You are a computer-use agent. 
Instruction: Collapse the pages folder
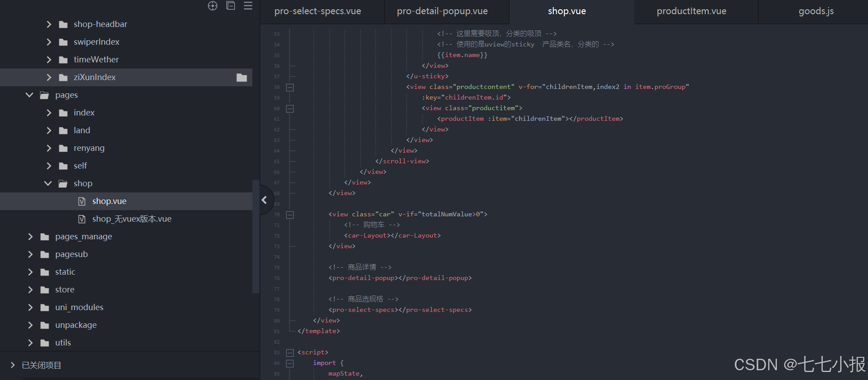coord(30,95)
